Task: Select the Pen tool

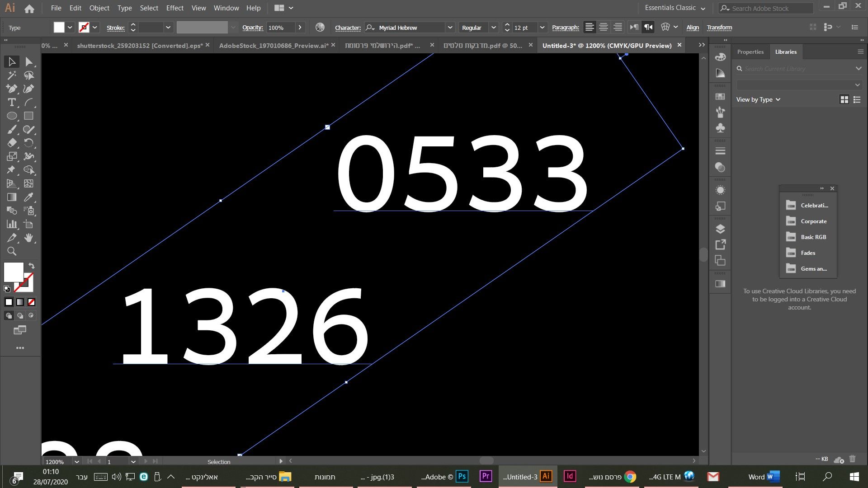Action: [x=12, y=89]
